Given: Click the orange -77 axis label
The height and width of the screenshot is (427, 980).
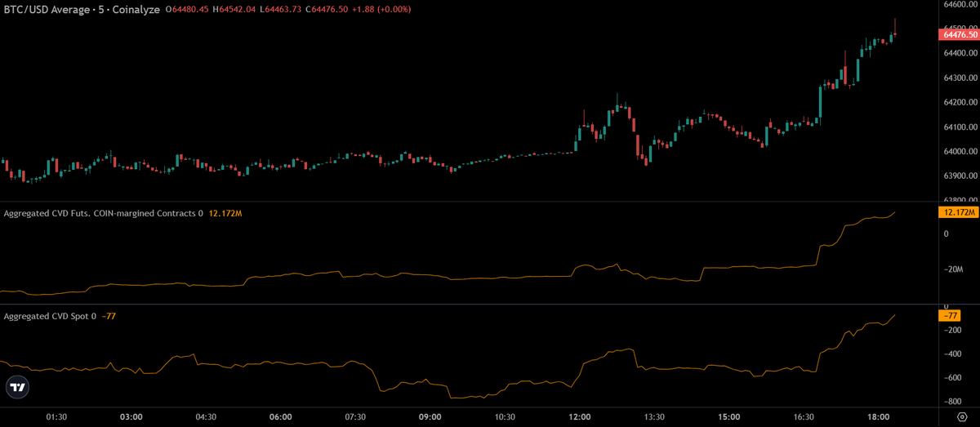Looking at the screenshot, I should coord(951,316).
